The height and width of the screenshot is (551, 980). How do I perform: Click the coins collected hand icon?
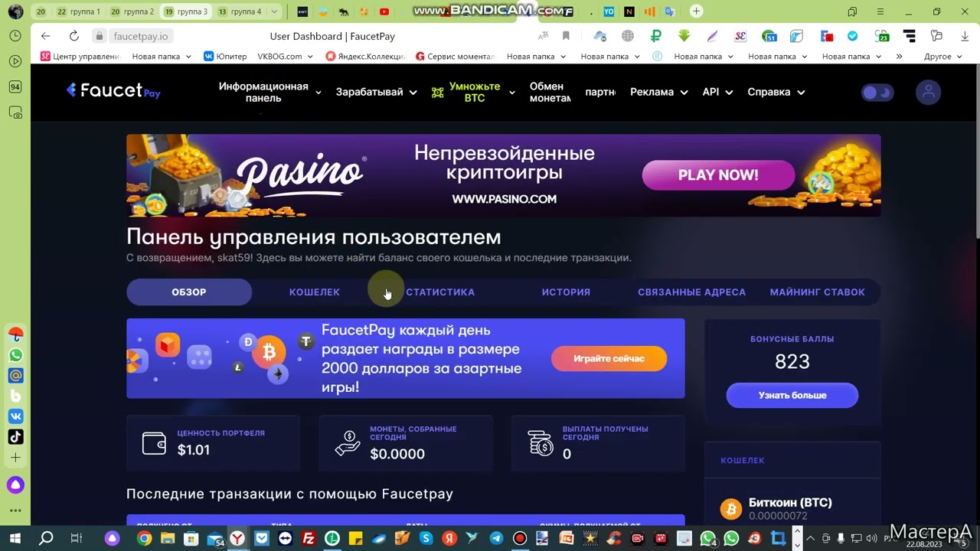[348, 443]
